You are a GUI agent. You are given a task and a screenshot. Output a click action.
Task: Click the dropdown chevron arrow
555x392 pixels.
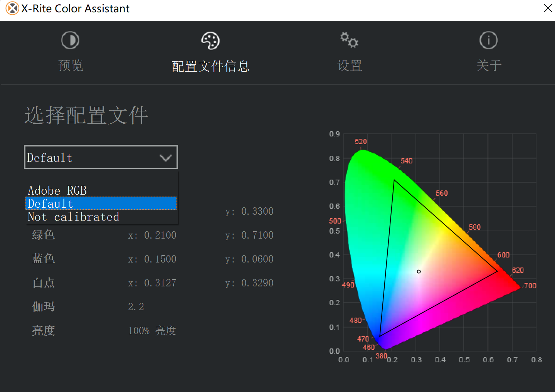pos(166,158)
